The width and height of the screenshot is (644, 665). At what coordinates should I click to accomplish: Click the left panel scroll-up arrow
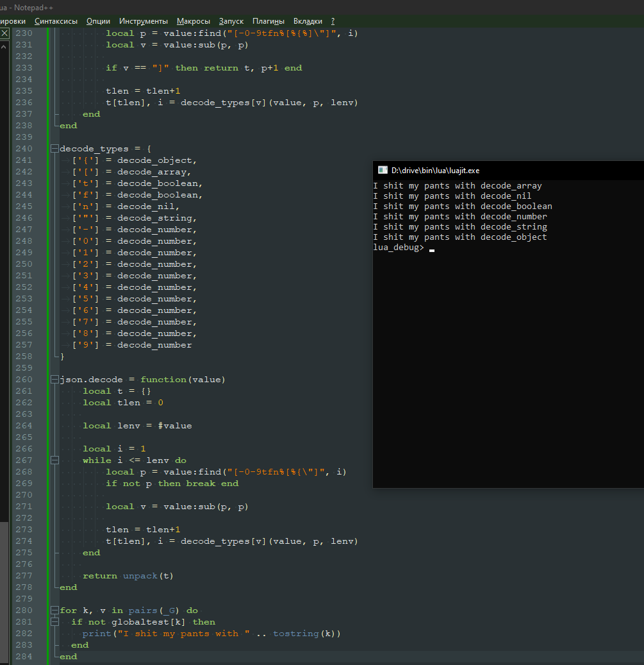coord(4,46)
